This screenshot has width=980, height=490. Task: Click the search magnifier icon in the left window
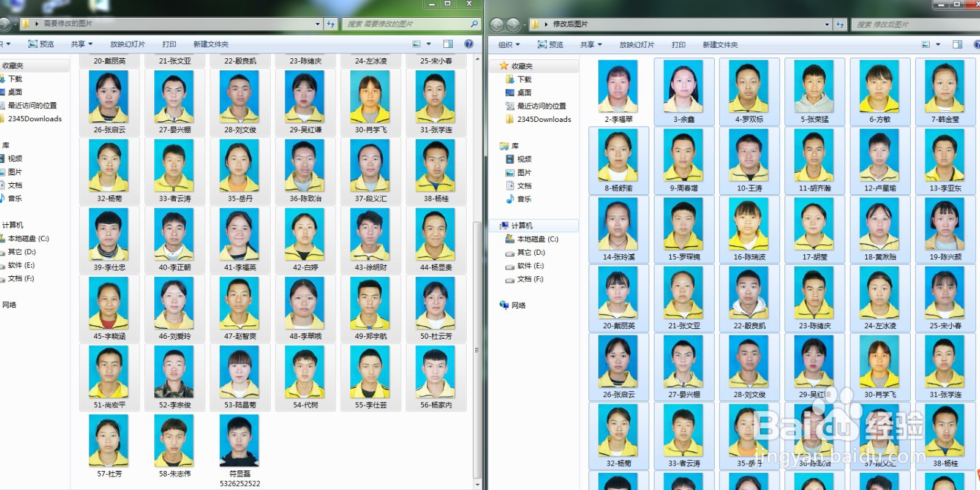(x=474, y=24)
